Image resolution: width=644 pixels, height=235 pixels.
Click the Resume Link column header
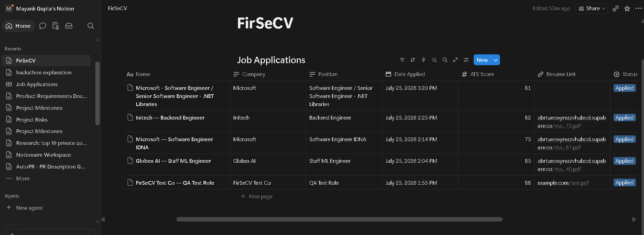point(572,74)
